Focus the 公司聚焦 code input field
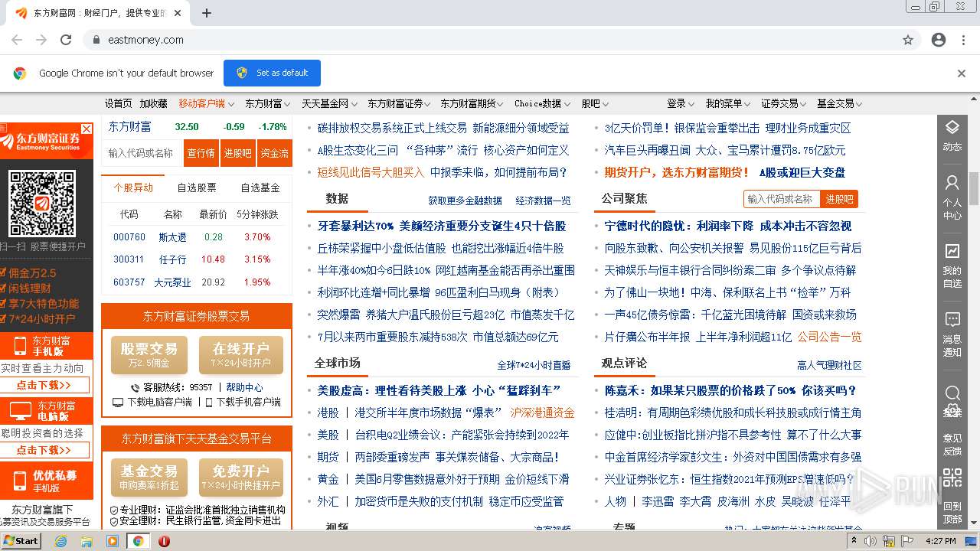Screen dimensions: 980x551 point(782,199)
